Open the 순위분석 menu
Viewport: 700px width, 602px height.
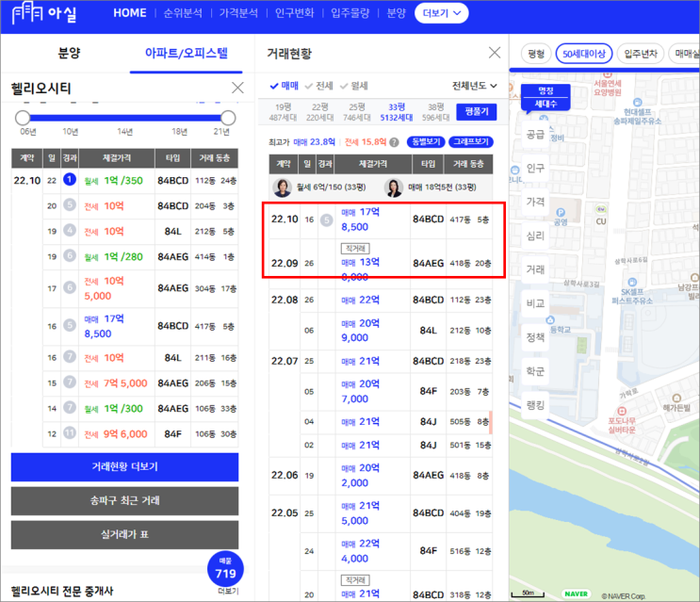tap(183, 13)
